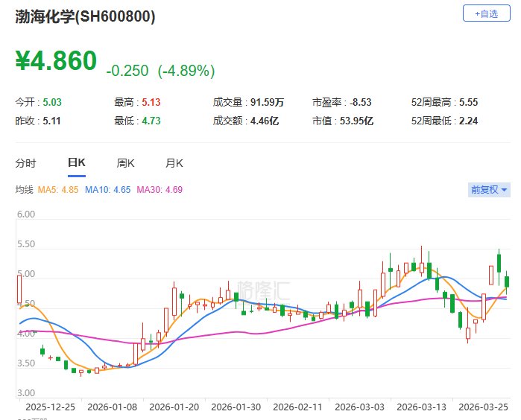Image resolution: width=521 pixels, height=420 pixels.
Task: Open the 周K weekly chart tab
Action: (x=125, y=163)
